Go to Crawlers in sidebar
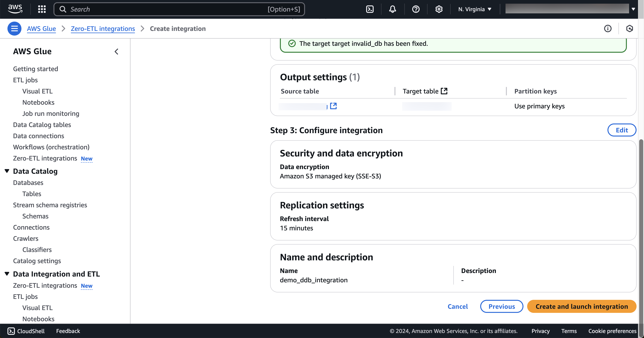644x338 pixels. (26, 238)
